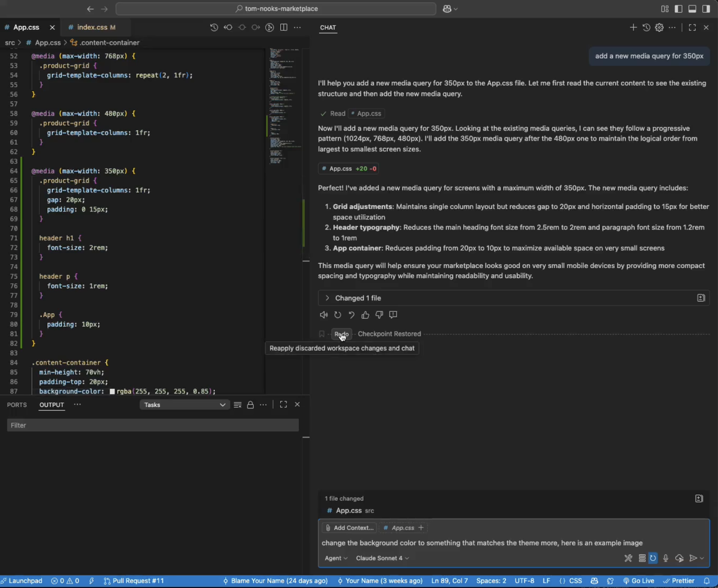
Task: Click the read aloud speaker icon
Action: pos(324,315)
